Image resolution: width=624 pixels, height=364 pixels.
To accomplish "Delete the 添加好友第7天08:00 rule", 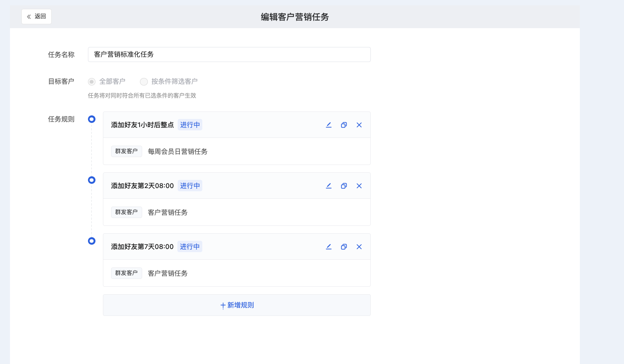I will tap(359, 247).
